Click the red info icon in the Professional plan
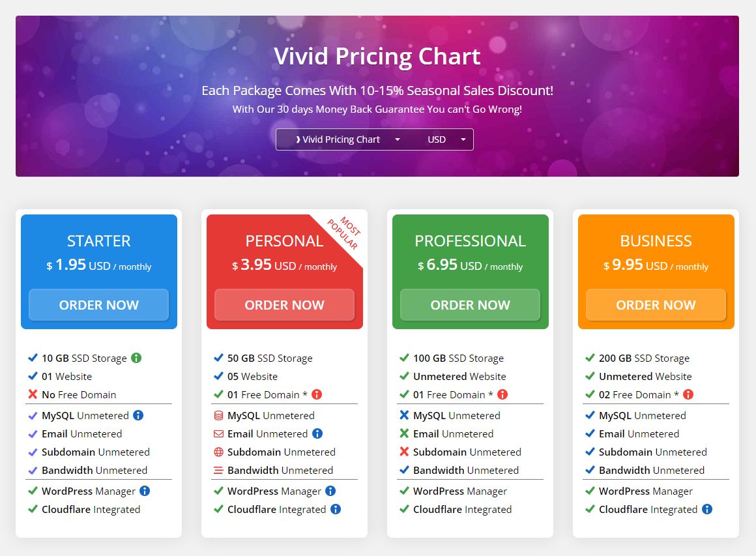Image resolution: width=756 pixels, height=556 pixels. click(x=502, y=394)
